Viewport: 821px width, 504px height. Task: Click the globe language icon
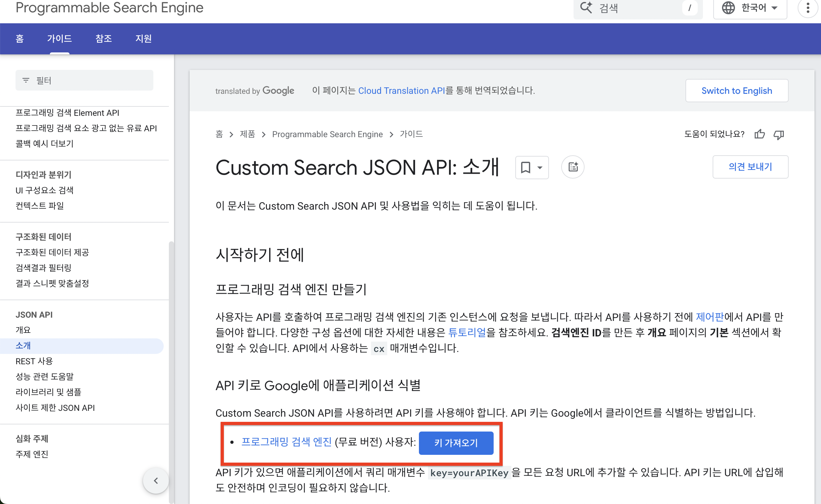pyautogui.click(x=728, y=8)
